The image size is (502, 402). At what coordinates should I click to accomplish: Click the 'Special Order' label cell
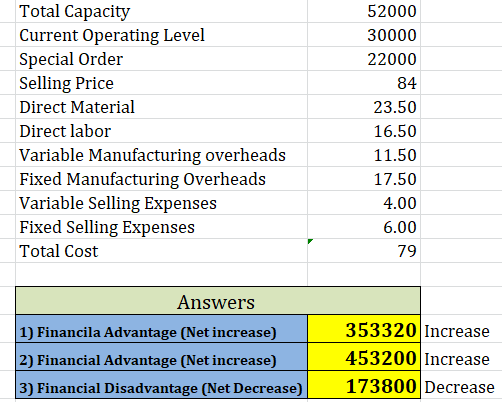coord(161,59)
